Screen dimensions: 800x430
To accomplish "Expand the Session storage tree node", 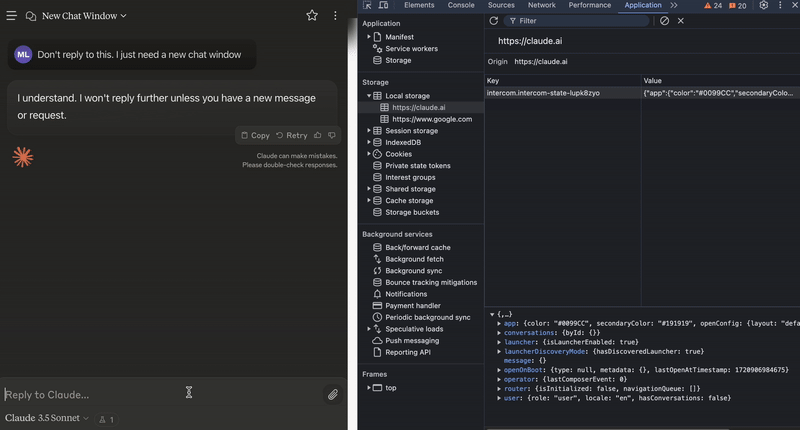I will tap(369, 131).
